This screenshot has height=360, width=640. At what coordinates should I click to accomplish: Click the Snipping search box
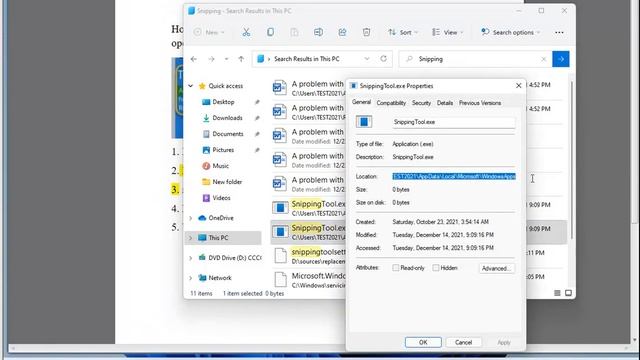(x=475, y=59)
